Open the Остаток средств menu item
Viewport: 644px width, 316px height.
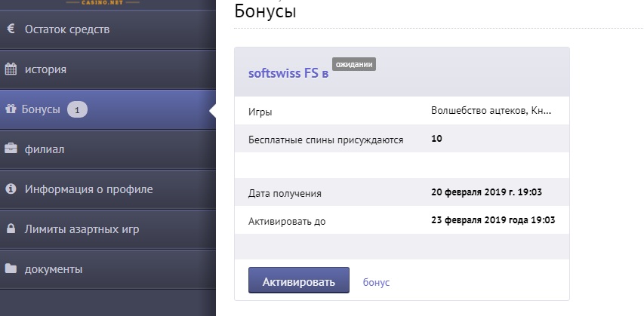point(67,29)
